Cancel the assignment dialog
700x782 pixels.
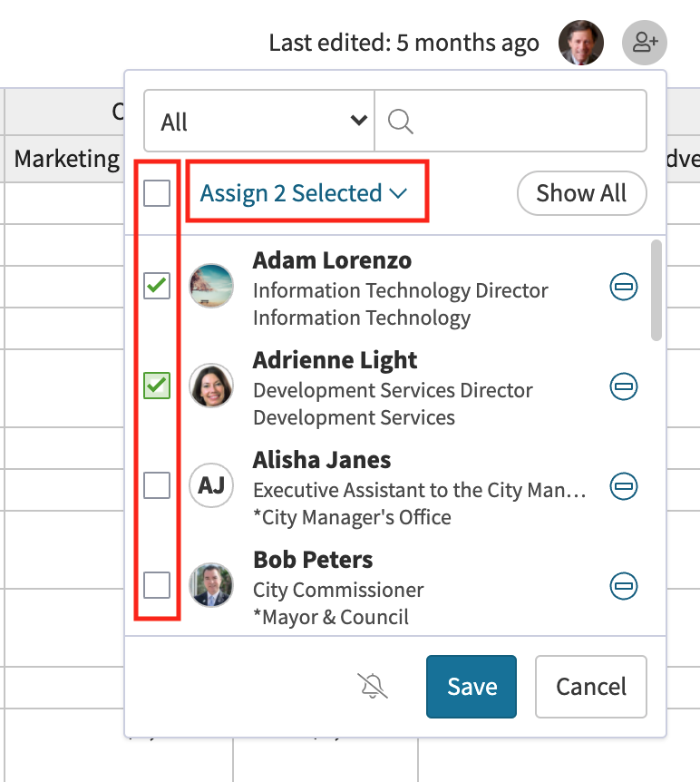click(x=590, y=687)
